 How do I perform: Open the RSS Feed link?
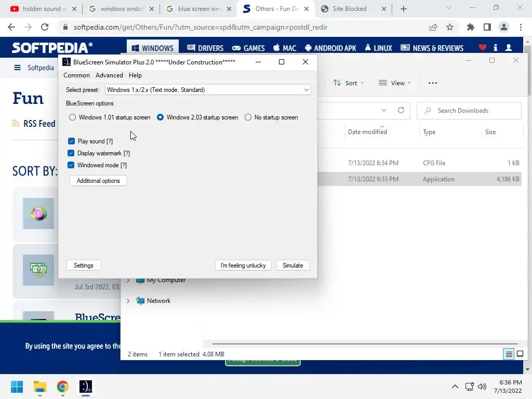(x=34, y=124)
